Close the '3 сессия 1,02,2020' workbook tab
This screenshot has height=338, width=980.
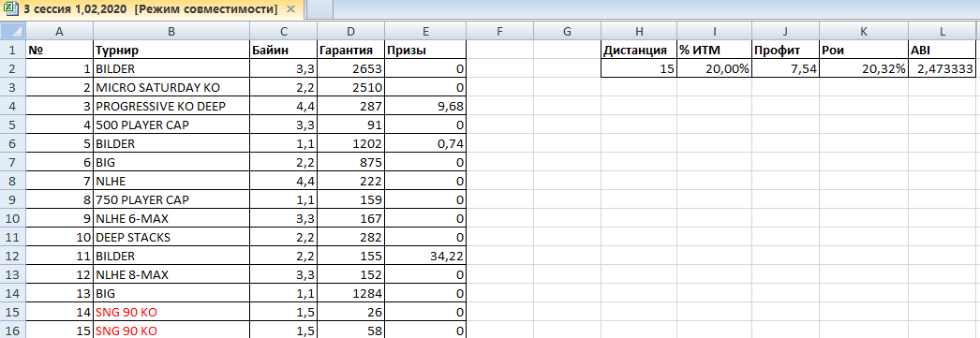coord(290,9)
